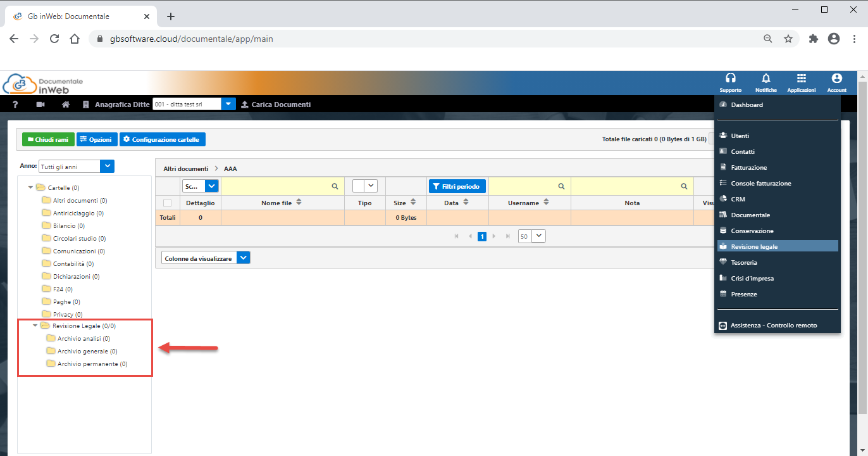Click the Supporto headset icon
The image size is (868, 456).
[730, 79]
